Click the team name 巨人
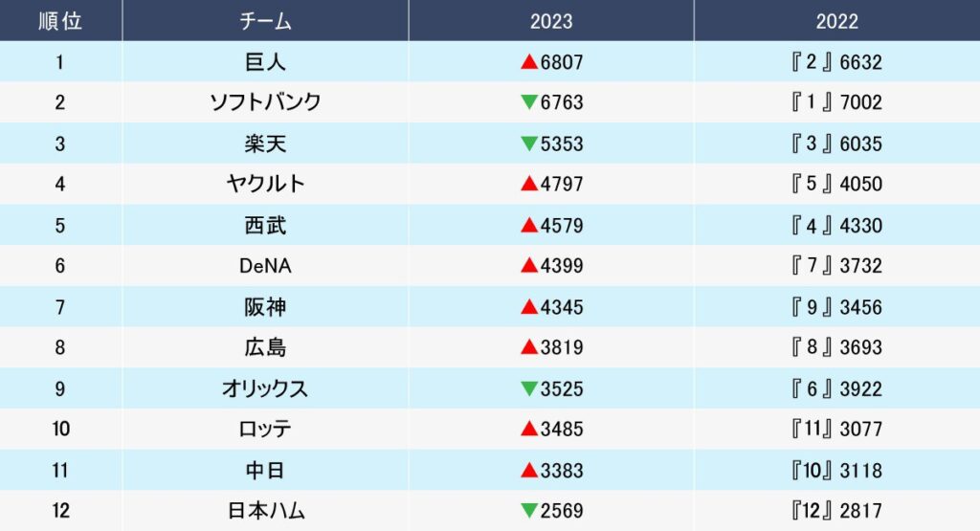 (x=265, y=62)
